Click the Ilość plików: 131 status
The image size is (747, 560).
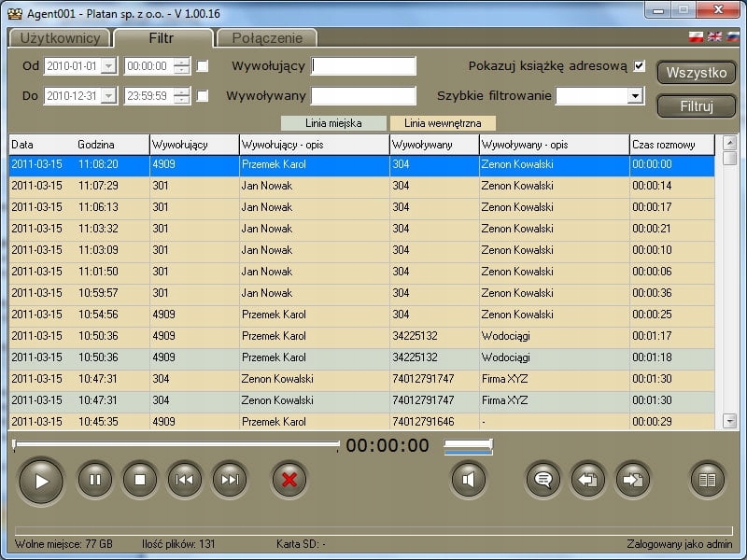pos(178,544)
